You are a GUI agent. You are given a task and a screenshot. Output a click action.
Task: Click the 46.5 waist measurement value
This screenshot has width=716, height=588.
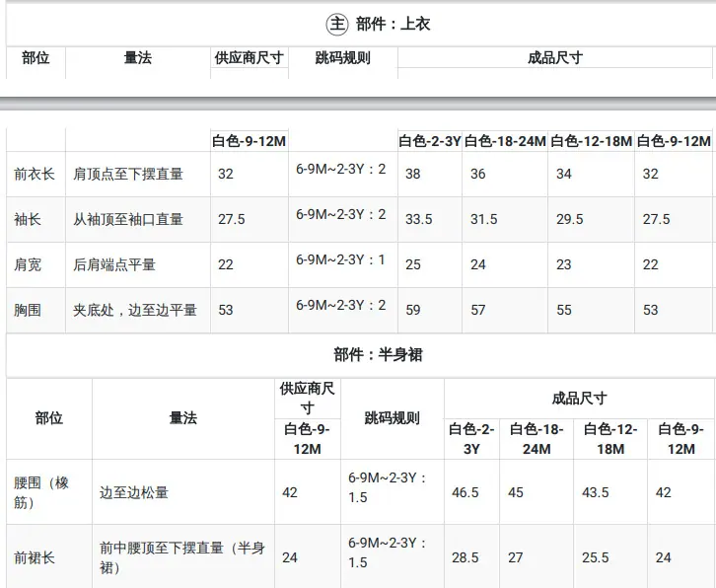coord(465,492)
